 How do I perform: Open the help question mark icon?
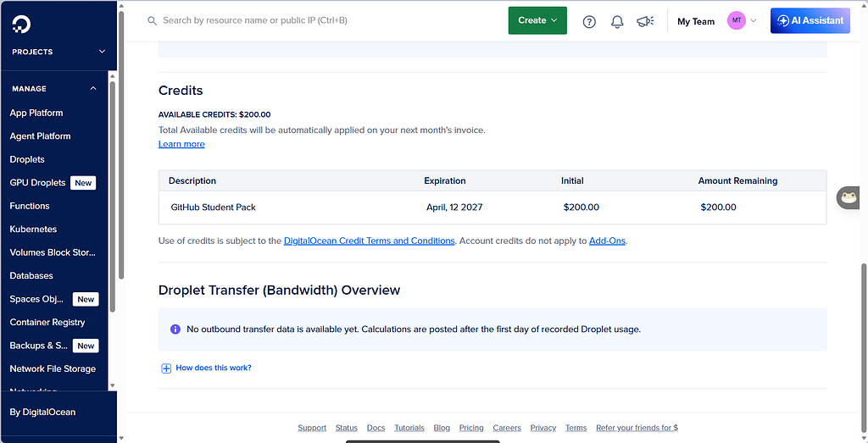pos(590,21)
